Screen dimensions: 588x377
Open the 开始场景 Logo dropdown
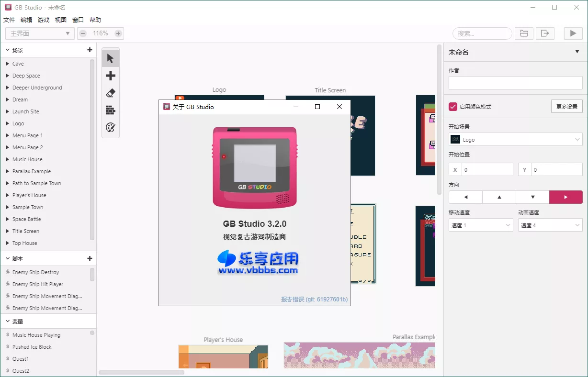[x=516, y=140]
